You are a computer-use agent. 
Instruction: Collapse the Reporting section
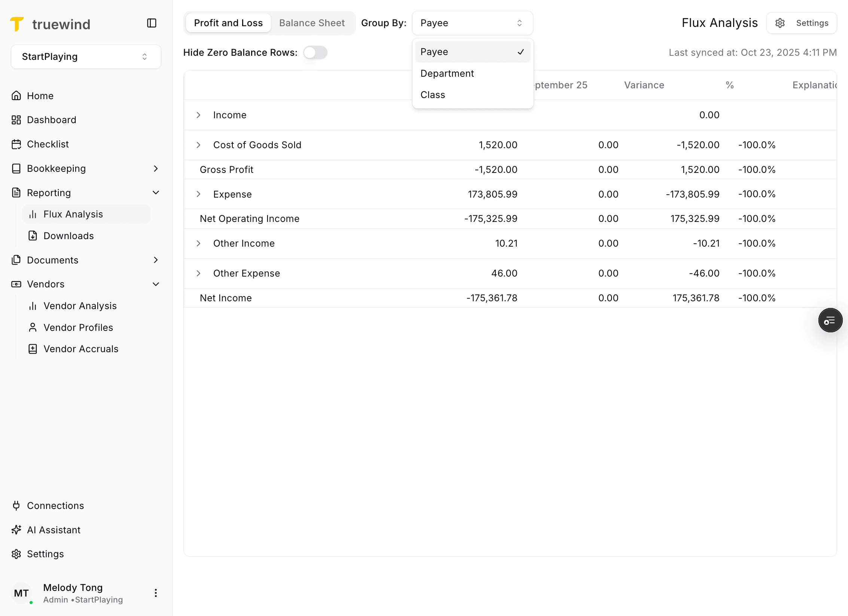(x=156, y=192)
